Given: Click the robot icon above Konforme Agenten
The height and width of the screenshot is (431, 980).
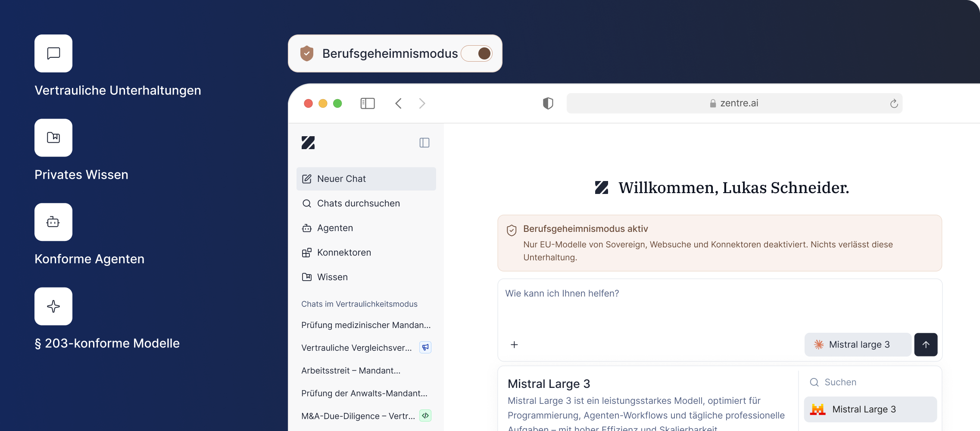Looking at the screenshot, I should point(53,222).
